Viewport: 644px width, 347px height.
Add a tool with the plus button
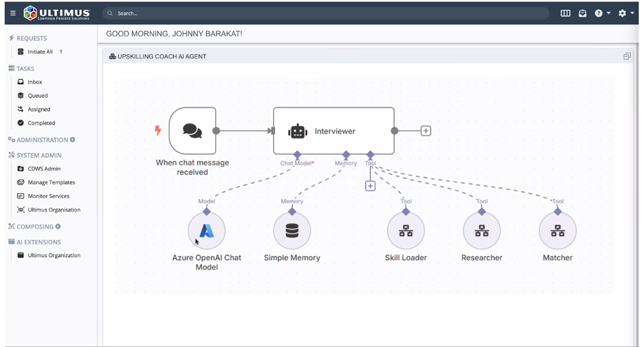(x=371, y=186)
